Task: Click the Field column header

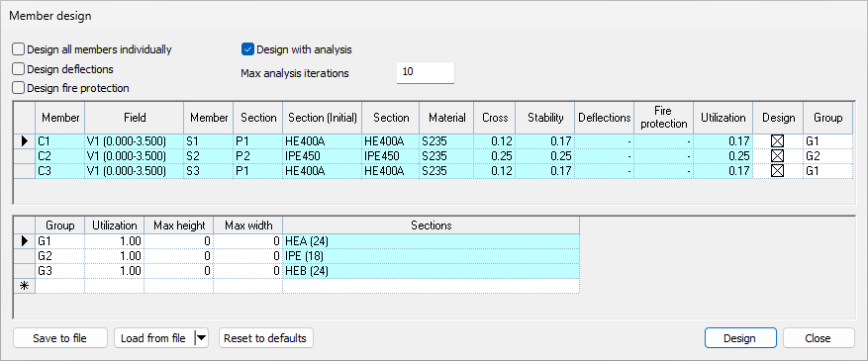Action: [135, 118]
